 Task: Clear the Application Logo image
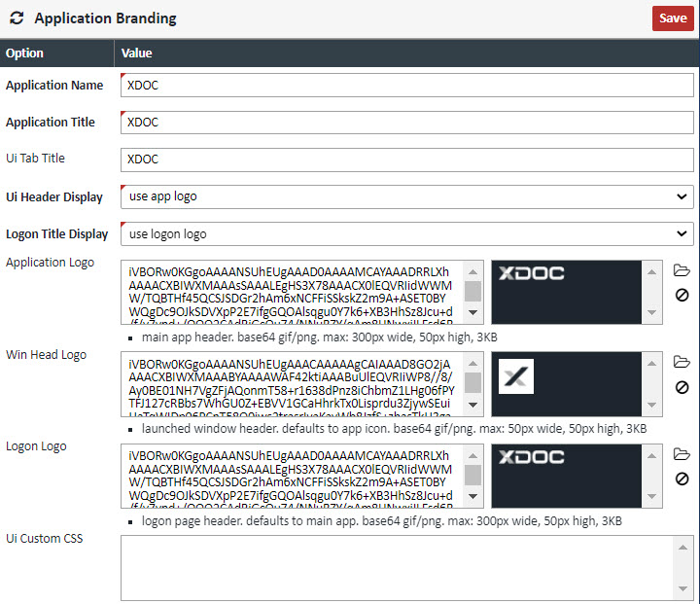[682, 295]
